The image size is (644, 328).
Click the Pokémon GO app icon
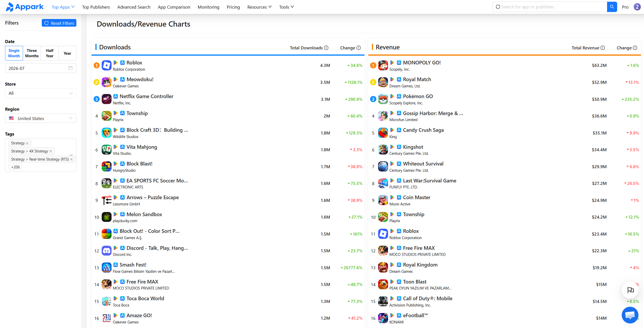pos(383,99)
